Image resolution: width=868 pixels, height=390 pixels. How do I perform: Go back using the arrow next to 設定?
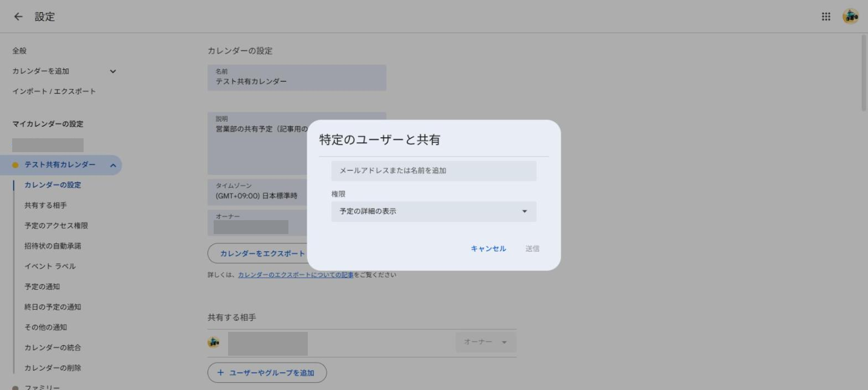point(18,17)
